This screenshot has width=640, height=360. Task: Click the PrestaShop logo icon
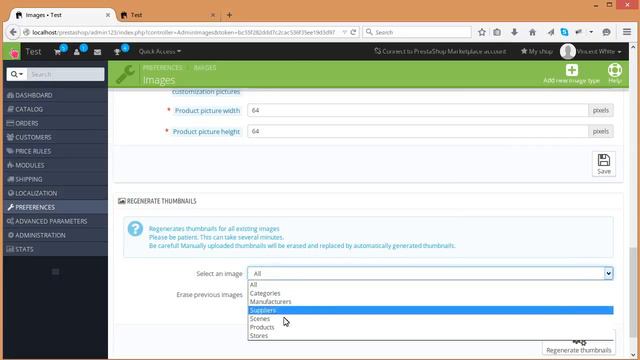[x=14, y=52]
